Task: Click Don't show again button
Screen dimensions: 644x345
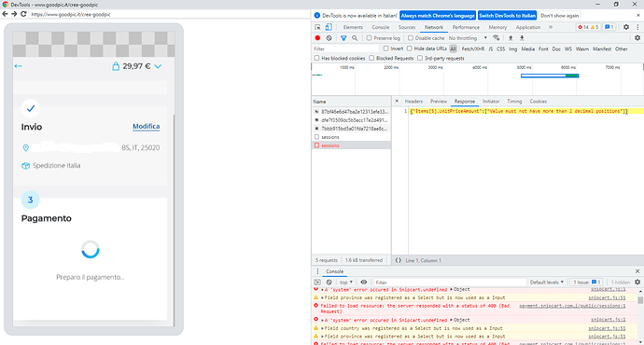Action: pyautogui.click(x=559, y=16)
